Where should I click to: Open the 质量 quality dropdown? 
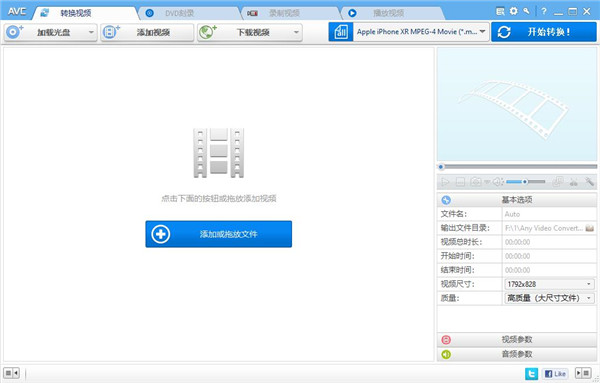tap(549, 298)
